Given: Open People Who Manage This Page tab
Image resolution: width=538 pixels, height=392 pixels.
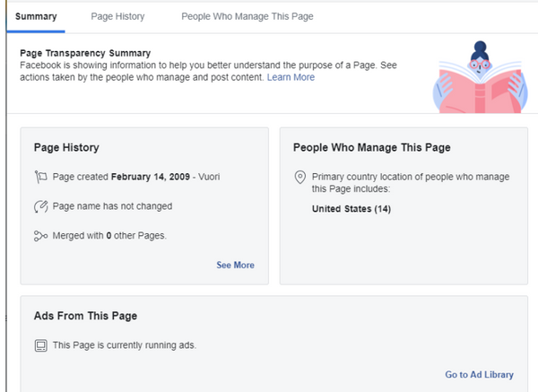Looking at the screenshot, I should coord(247,16).
